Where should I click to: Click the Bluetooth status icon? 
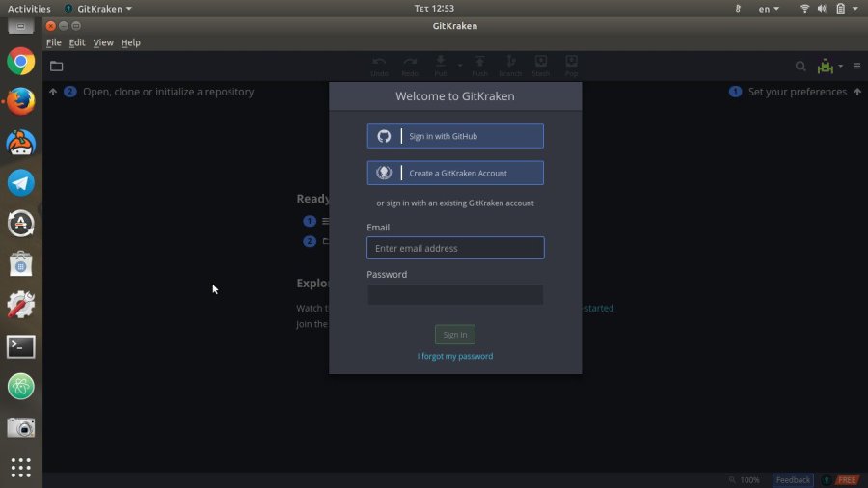click(x=738, y=9)
